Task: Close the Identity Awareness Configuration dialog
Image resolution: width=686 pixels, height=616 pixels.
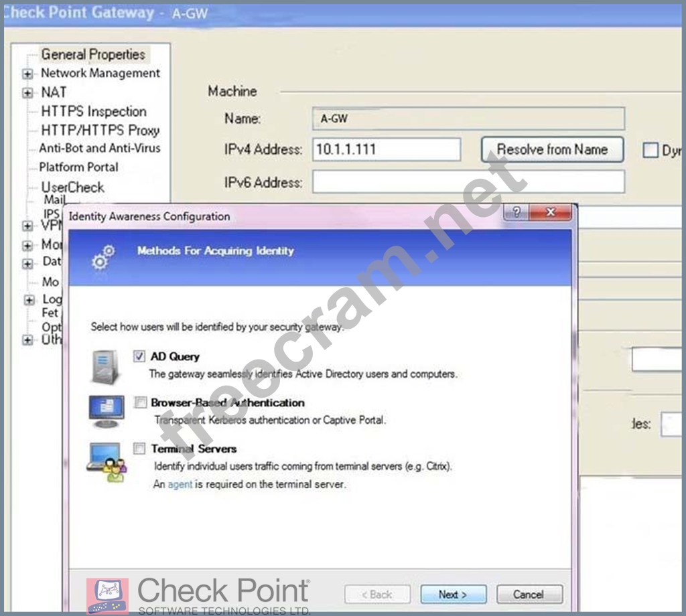Action: pyautogui.click(x=551, y=212)
